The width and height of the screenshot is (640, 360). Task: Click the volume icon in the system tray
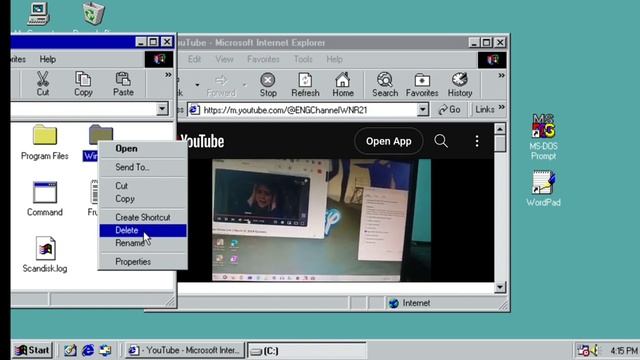[x=594, y=350]
